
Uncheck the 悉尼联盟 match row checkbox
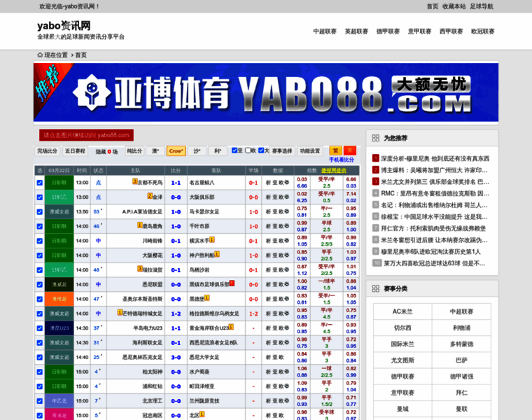[40, 285]
